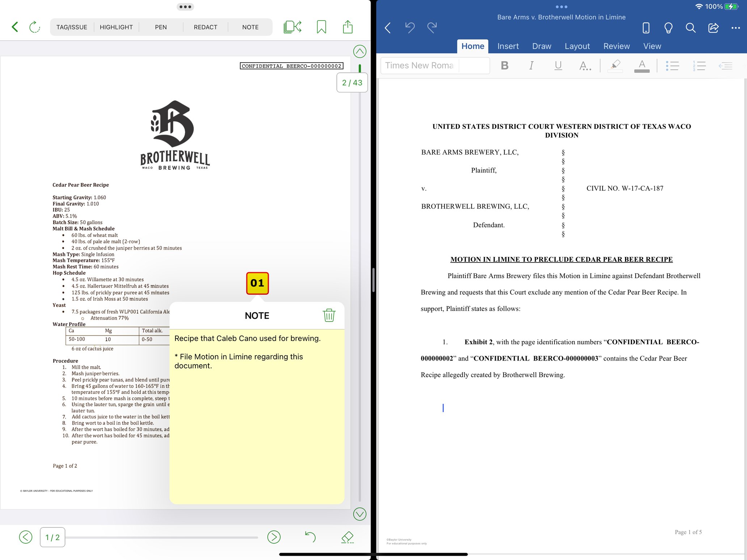Tap the Tell Me lightbulb icon in Word
Viewport: 747px width, 560px height.
[x=668, y=28]
